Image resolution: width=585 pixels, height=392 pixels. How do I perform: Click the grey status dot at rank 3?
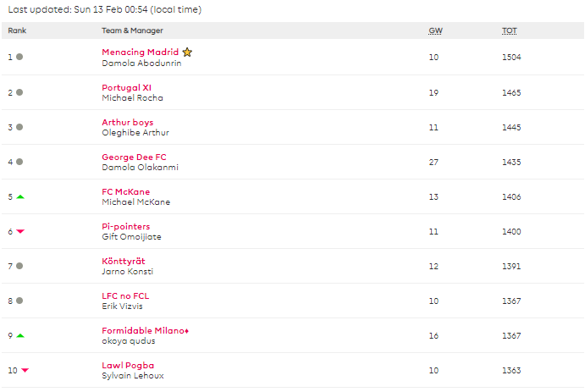(19, 127)
